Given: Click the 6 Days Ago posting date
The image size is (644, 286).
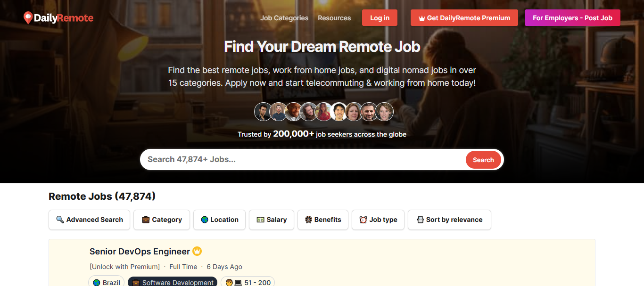Looking at the screenshot, I should [x=224, y=267].
